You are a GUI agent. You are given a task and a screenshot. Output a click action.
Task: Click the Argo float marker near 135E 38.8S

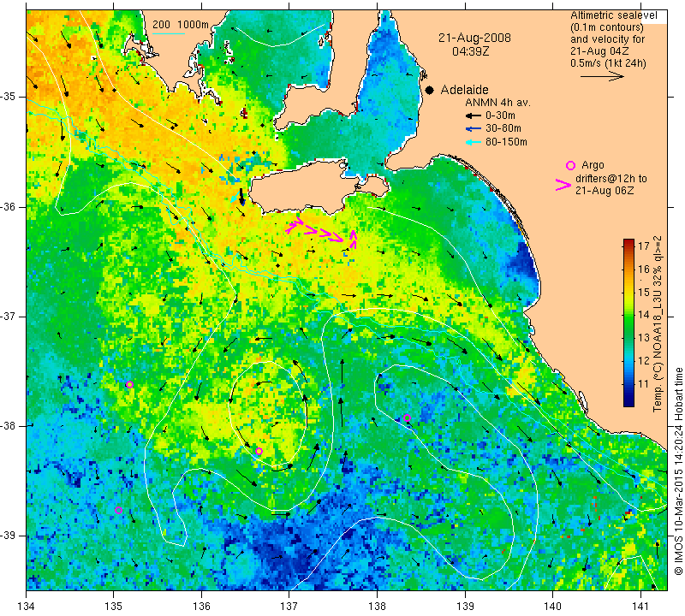(x=118, y=510)
